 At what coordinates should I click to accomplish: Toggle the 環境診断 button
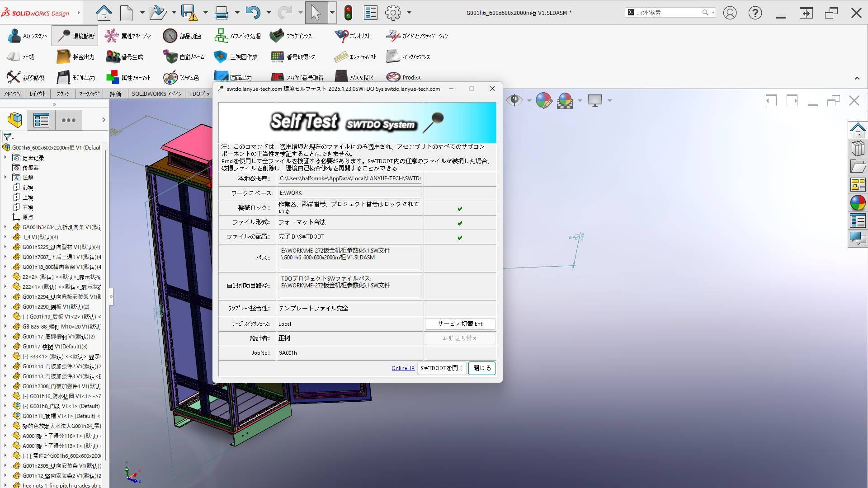(75, 36)
